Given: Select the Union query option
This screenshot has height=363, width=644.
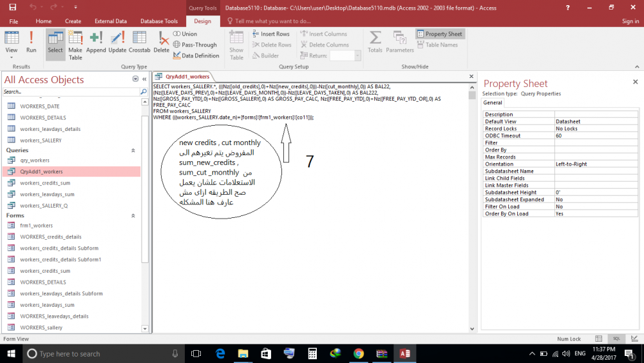Looking at the screenshot, I should [x=185, y=34].
